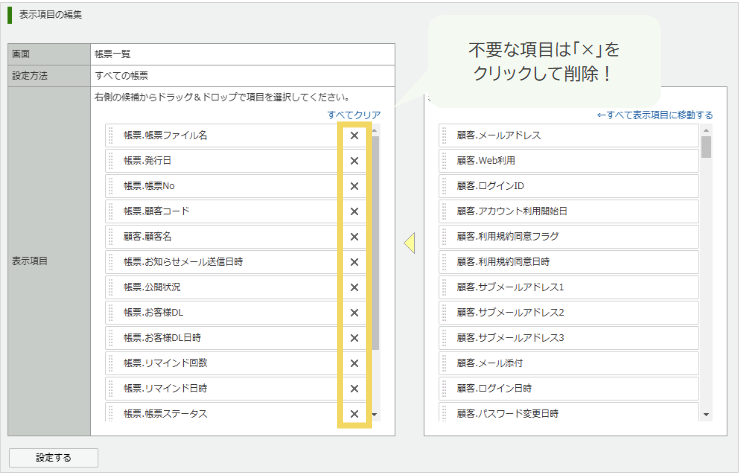741x475 pixels.
Task: Select 顧客.ログインID candidate item
Action: [x=568, y=186]
